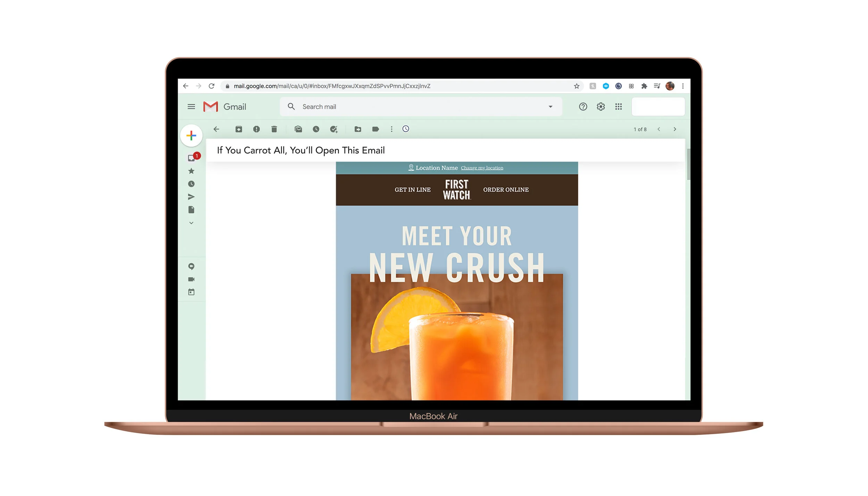
Task: Open the Google apps grid
Action: (619, 107)
